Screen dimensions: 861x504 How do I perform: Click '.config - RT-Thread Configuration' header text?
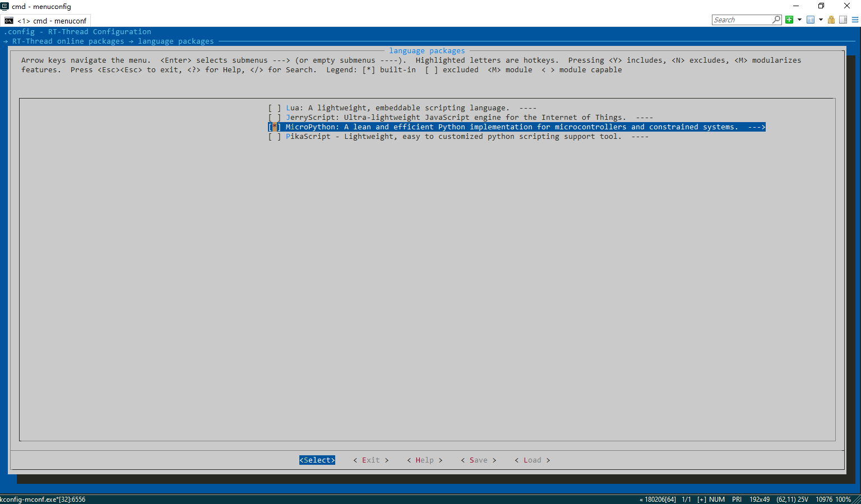click(77, 31)
